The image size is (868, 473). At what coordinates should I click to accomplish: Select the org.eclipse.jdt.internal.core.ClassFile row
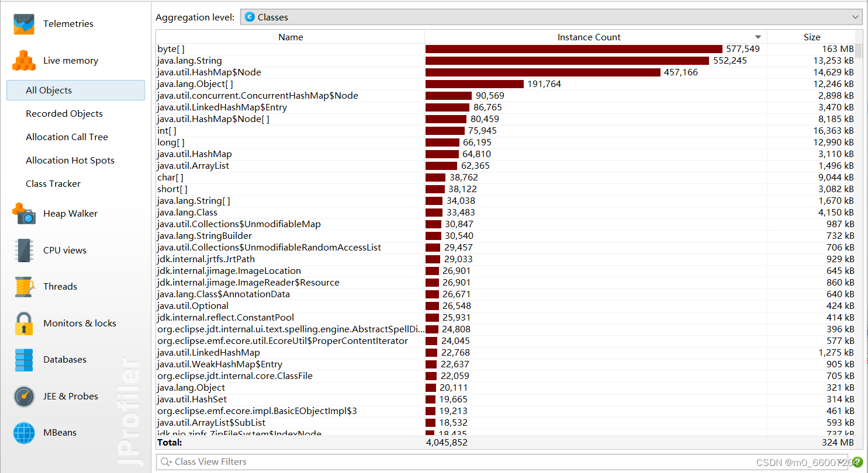click(506, 376)
